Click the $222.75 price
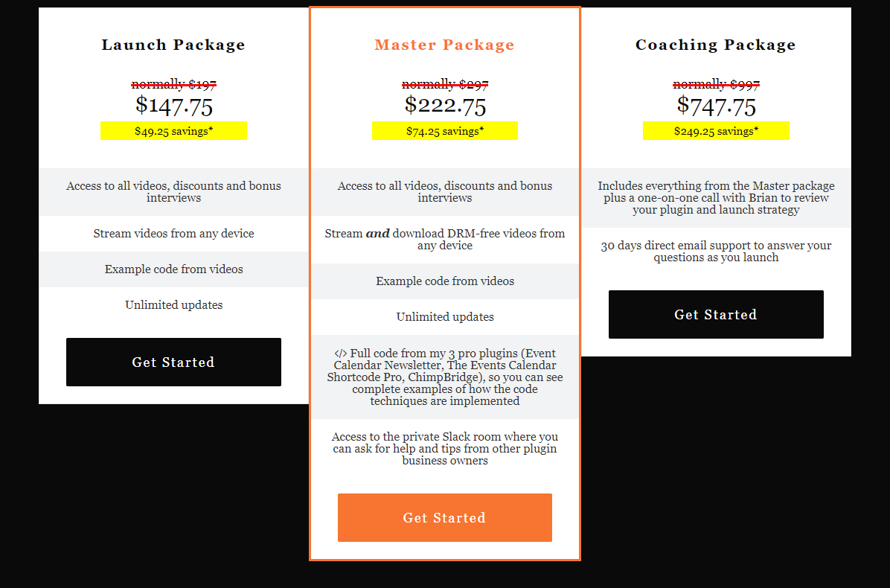Viewport: 890px width, 588px height. 445,105
